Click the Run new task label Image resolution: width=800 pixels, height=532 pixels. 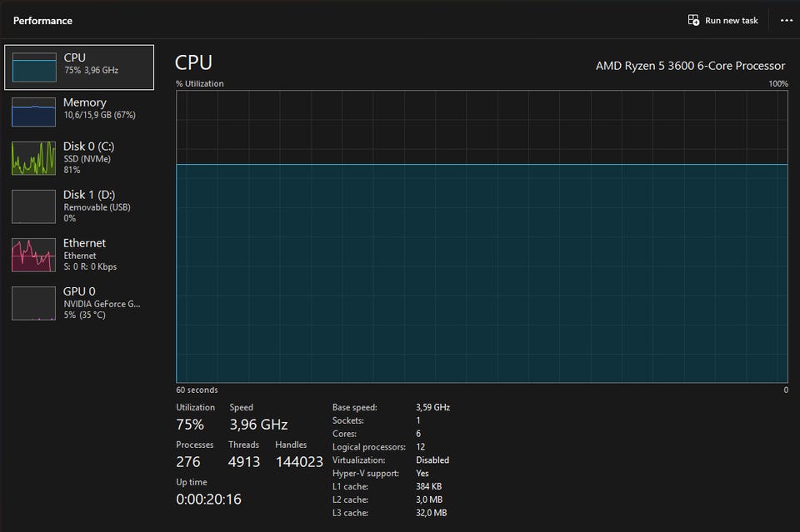(732, 20)
